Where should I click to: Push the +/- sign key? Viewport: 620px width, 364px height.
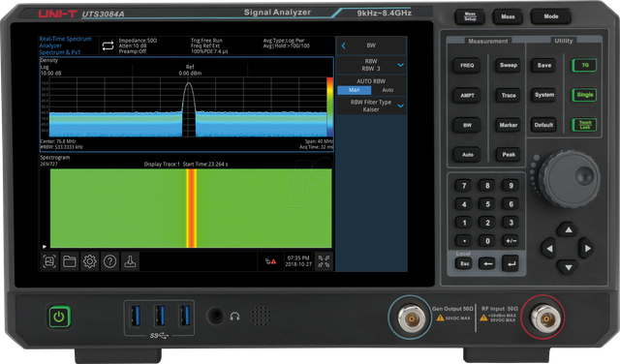click(x=511, y=241)
